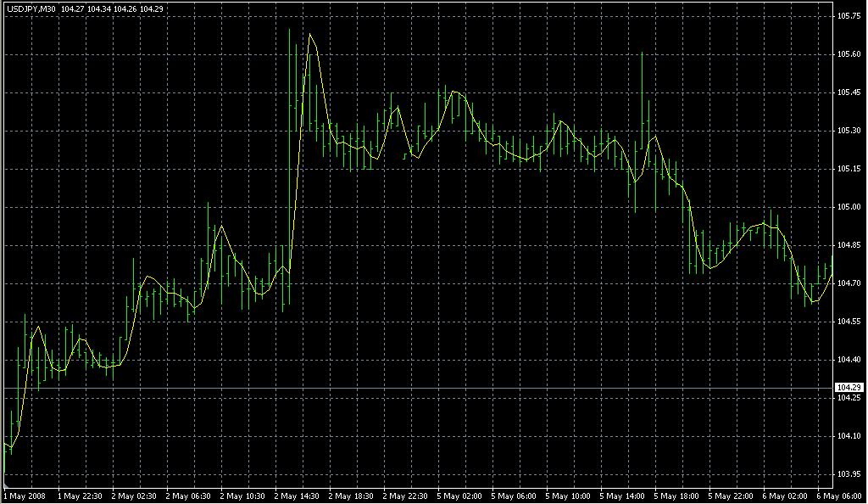Click the 5 May 02:00 time label

[x=463, y=496]
